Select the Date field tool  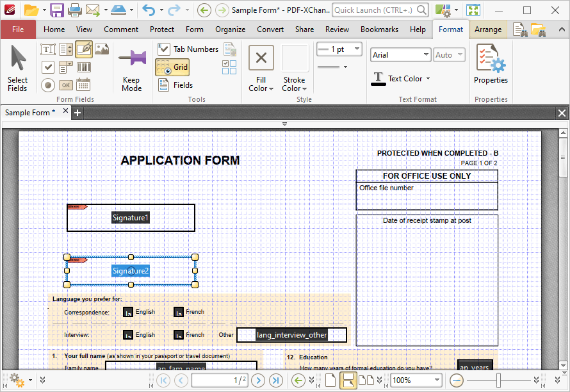(84, 85)
